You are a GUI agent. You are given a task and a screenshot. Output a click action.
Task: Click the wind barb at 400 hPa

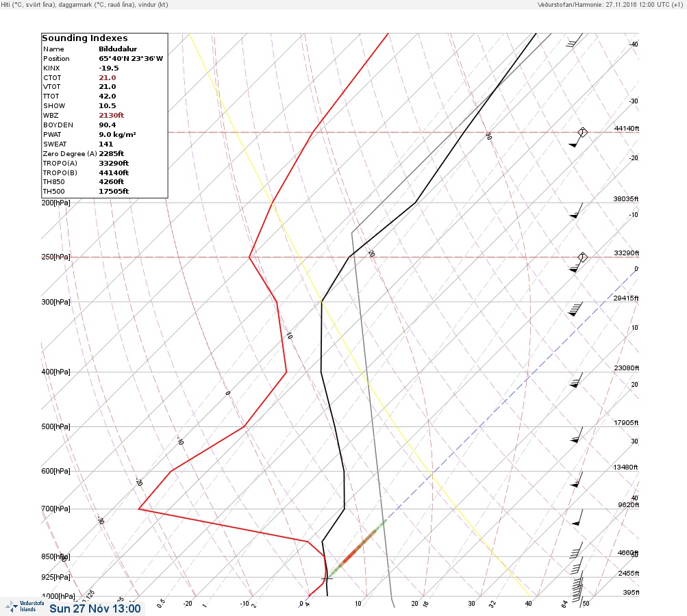576,380
